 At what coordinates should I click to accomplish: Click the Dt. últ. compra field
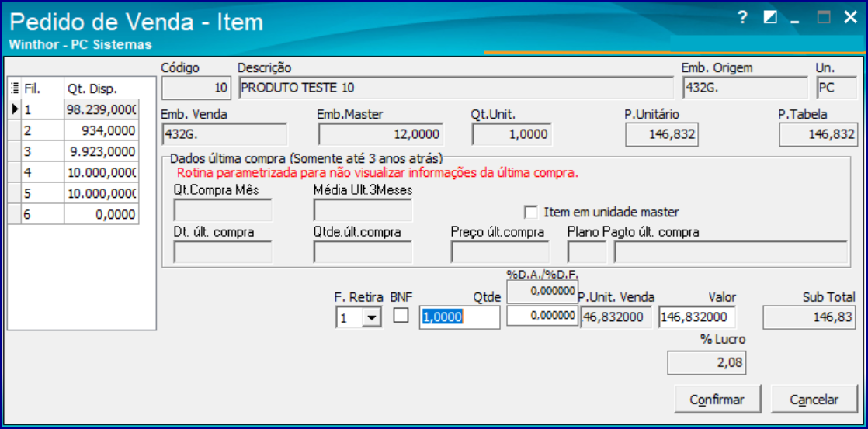[x=223, y=252]
